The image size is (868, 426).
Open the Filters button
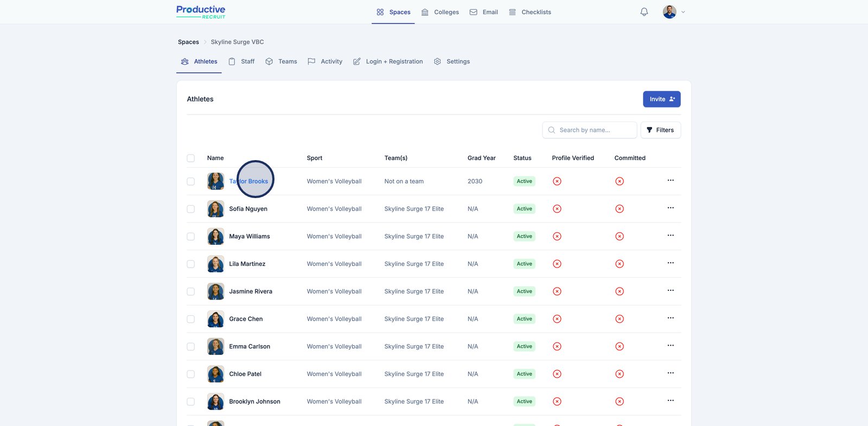point(660,130)
